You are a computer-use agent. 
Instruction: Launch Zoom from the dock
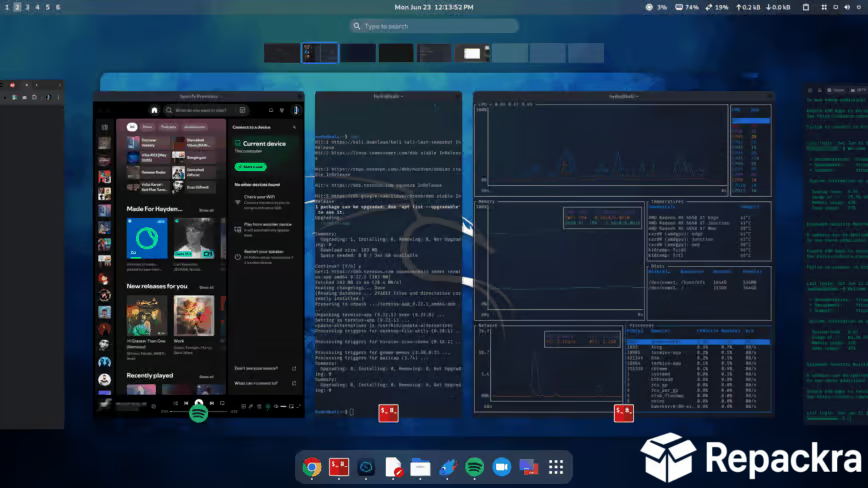(502, 468)
